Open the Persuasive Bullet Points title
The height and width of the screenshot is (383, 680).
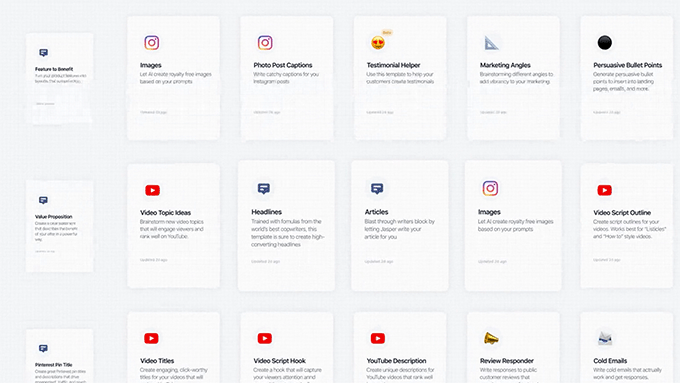point(628,65)
